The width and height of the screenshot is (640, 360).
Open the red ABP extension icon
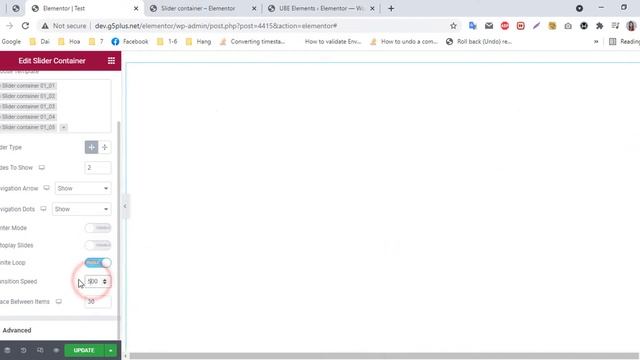coord(505,26)
